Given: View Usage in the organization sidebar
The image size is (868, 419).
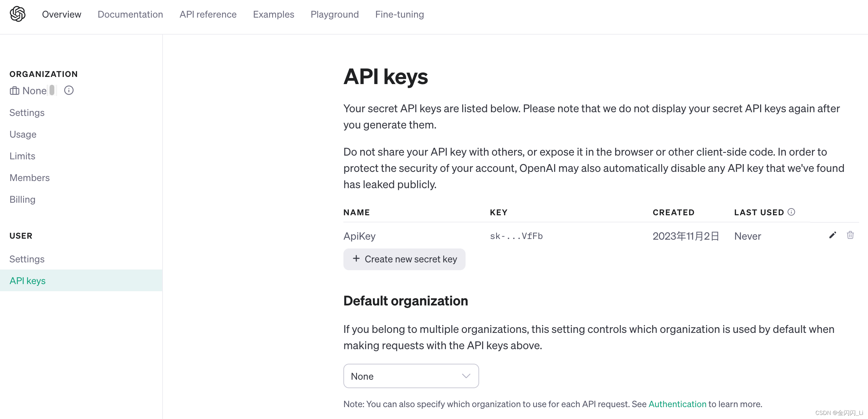Looking at the screenshot, I should click(23, 134).
